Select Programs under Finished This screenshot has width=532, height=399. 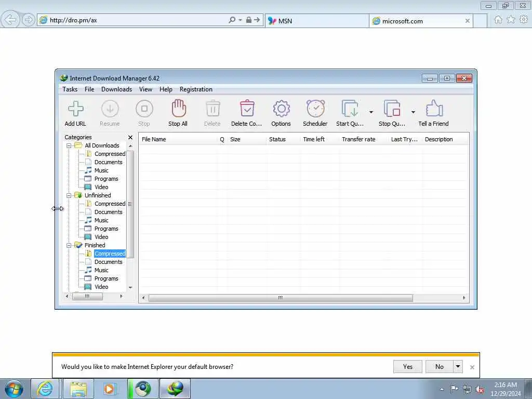(106, 278)
